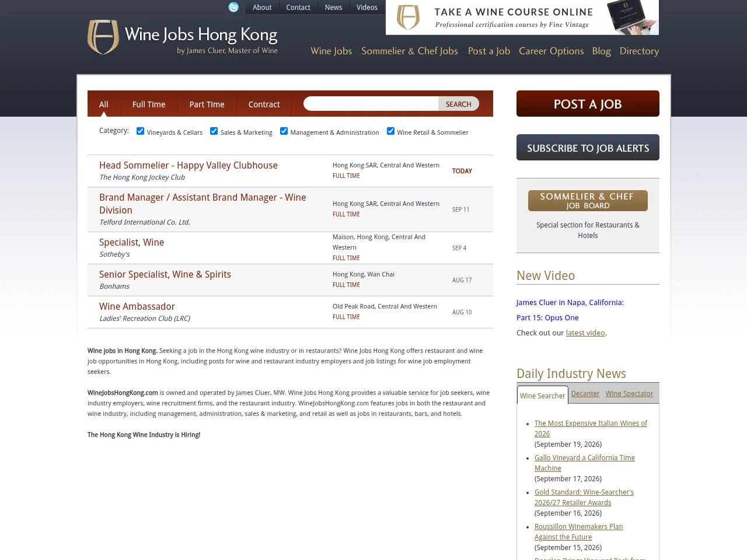The image size is (747, 560).
Task: Read The Most Expensive Italian Wines article
Action: click(x=591, y=429)
